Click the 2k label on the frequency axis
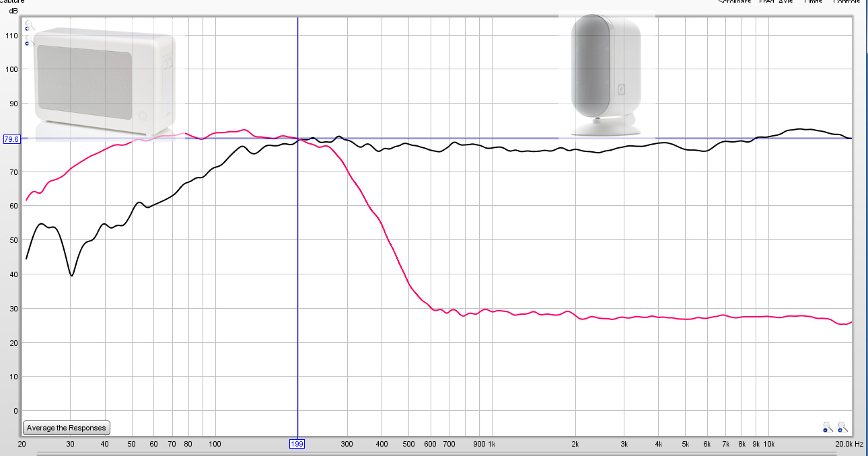The height and width of the screenshot is (456, 868). pyautogui.click(x=575, y=445)
